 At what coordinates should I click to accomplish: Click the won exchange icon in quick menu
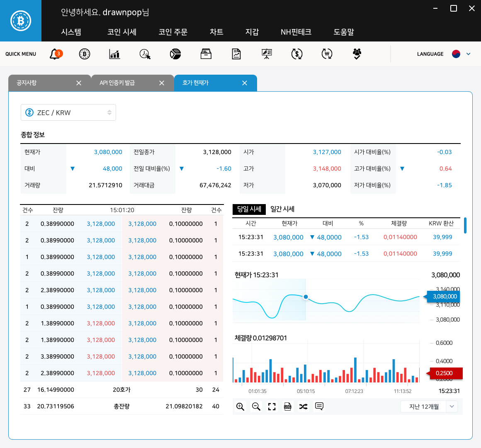pos(327,54)
